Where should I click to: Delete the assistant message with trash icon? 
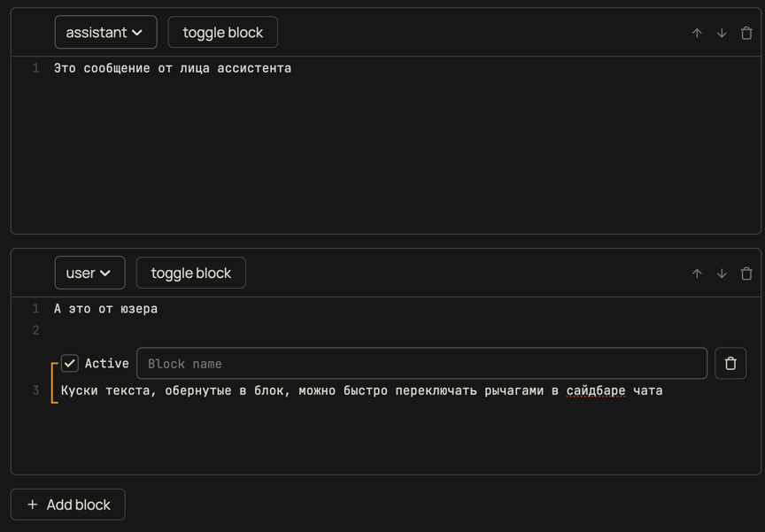[746, 33]
